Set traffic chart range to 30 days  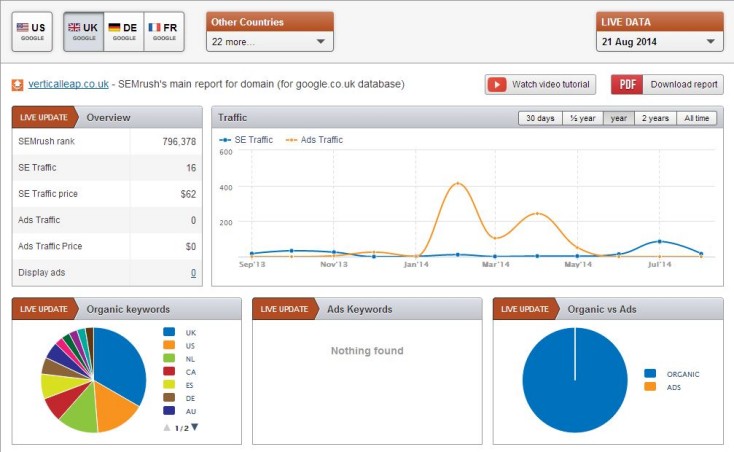point(540,118)
